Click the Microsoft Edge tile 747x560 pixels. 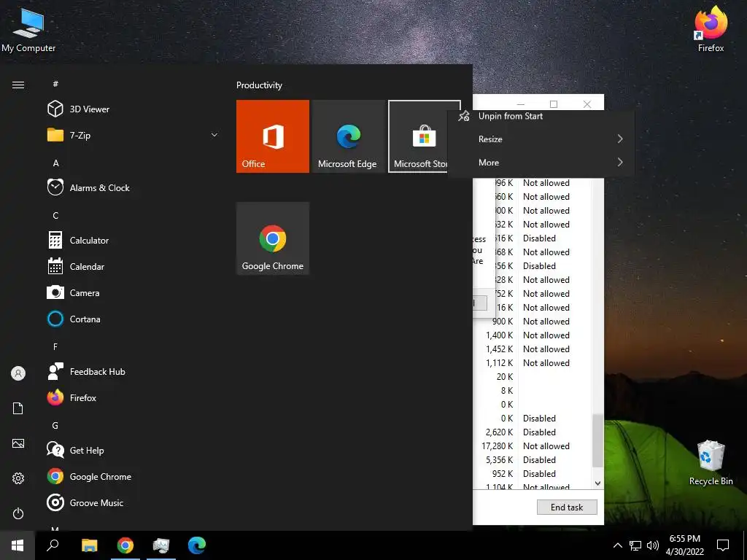point(348,136)
